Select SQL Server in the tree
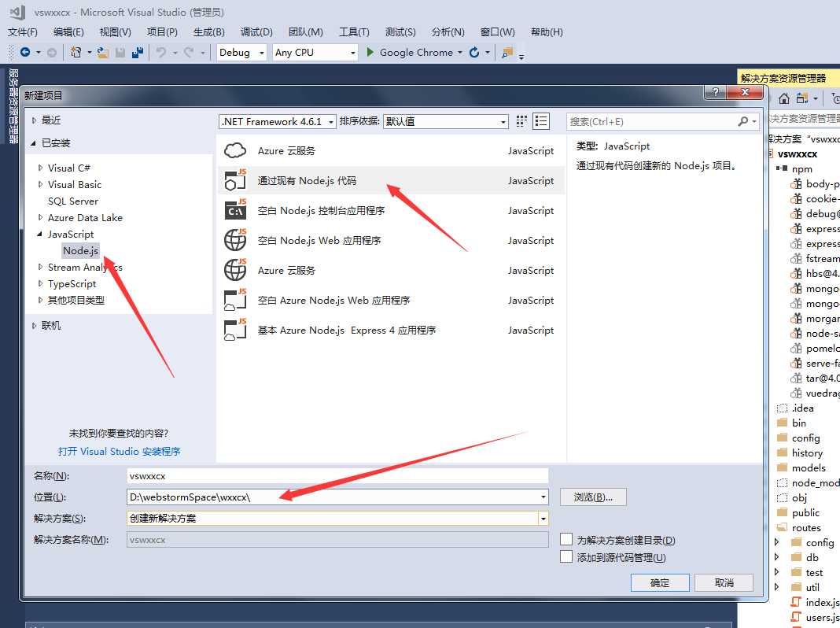840x628 pixels. click(x=73, y=201)
